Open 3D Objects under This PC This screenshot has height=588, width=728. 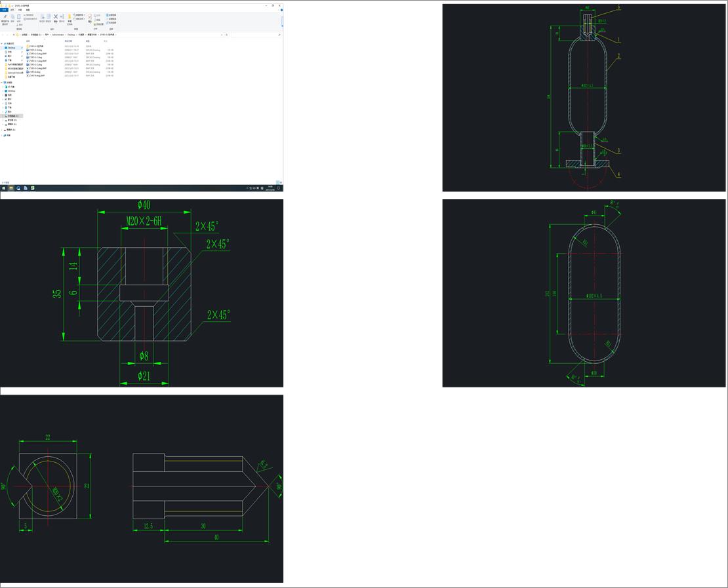point(11,87)
